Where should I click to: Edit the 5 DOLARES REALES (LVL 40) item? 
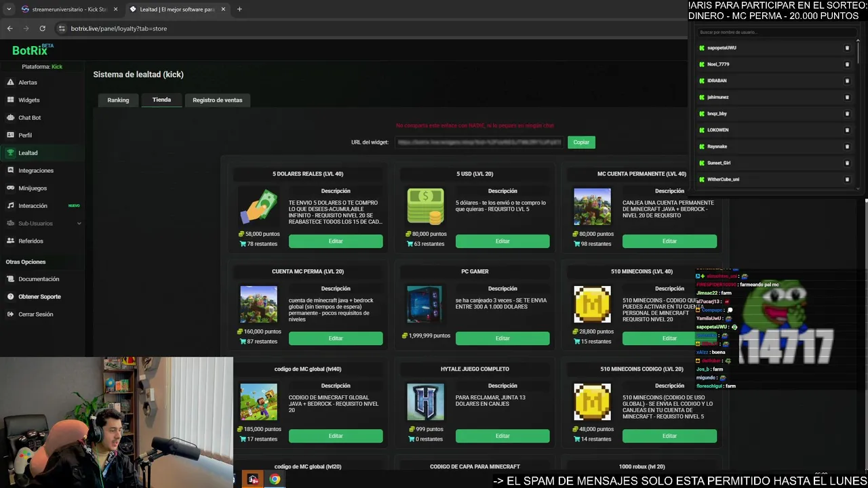(336, 241)
